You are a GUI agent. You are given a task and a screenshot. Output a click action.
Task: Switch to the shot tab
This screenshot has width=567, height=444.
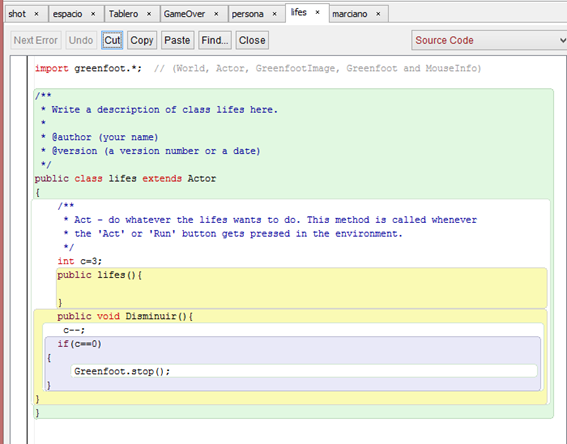click(17, 14)
